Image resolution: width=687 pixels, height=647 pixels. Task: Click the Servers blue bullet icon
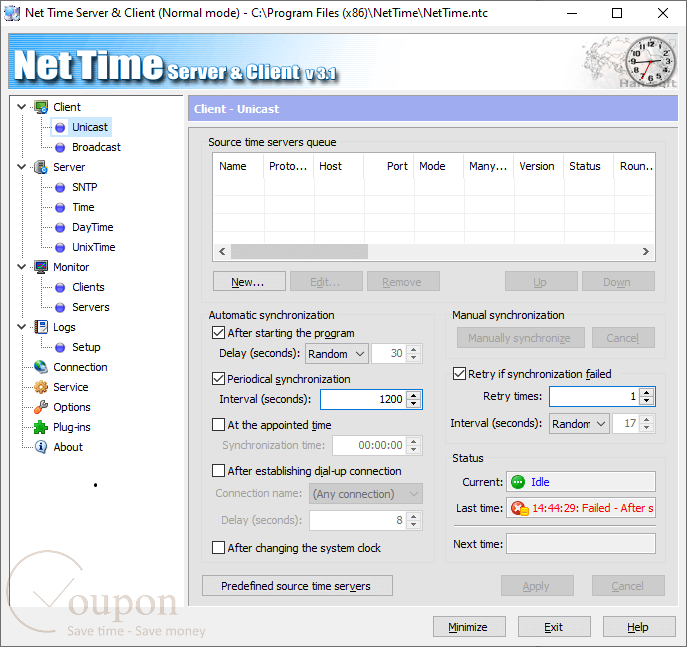(60, 308)
